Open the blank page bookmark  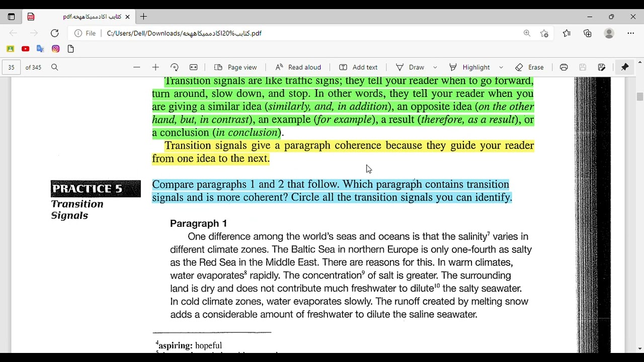[x=70, y=49]
